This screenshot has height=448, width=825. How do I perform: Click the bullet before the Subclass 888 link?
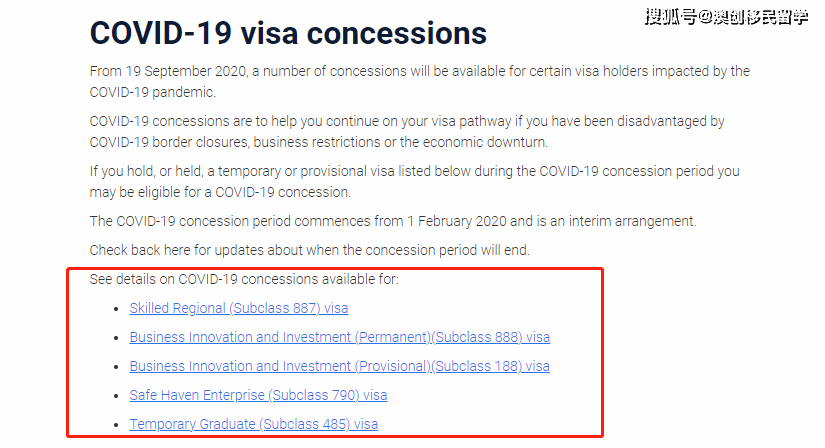click(x=116, y=338)
